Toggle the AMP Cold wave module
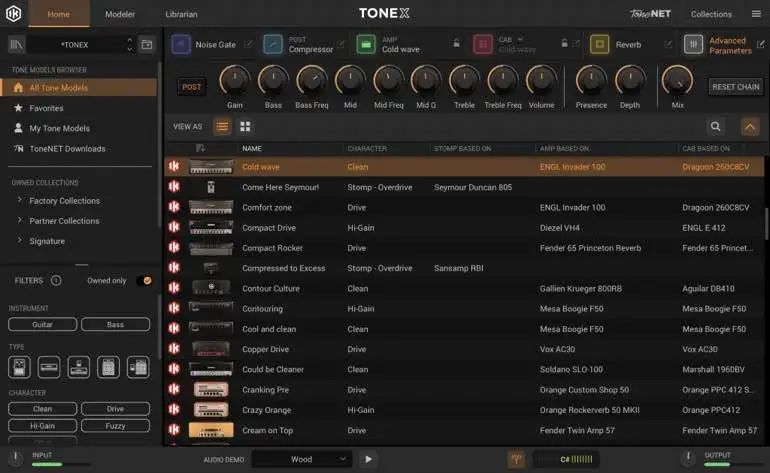This screenshot has height=473, width=770. click(x=366, y=45)
